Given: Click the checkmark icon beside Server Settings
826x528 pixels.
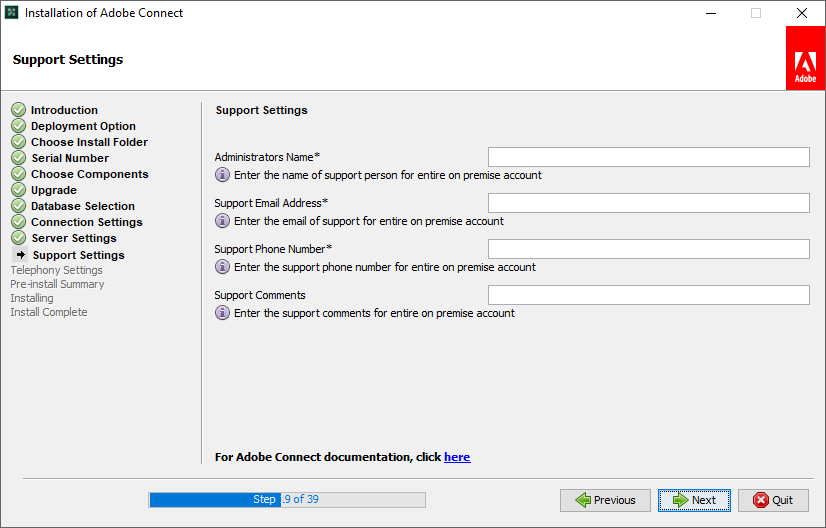Looking at the screenshot, I should coord(18,238).
